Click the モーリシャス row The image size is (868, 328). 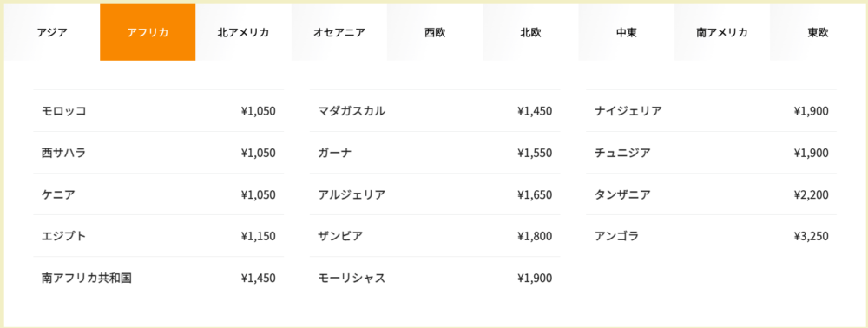click(x=435, y=278)
